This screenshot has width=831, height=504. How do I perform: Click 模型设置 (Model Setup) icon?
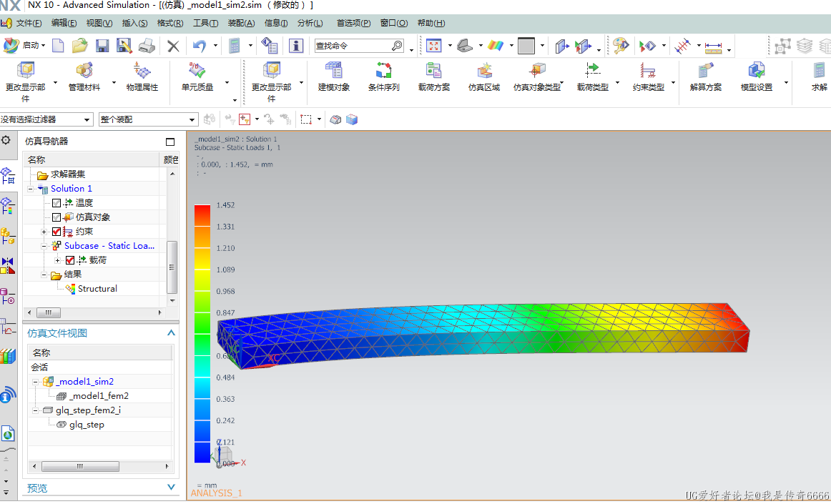tap(757, 76)
